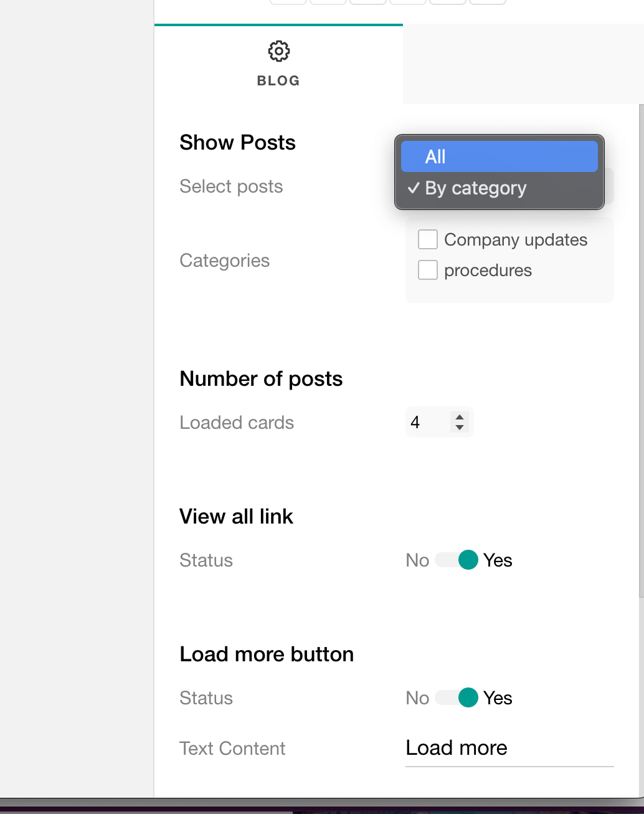Click the empty tab area right of BLOG
Image resolution: width=644 pixels, height=814 pixels.
click(x=523, y=64)
